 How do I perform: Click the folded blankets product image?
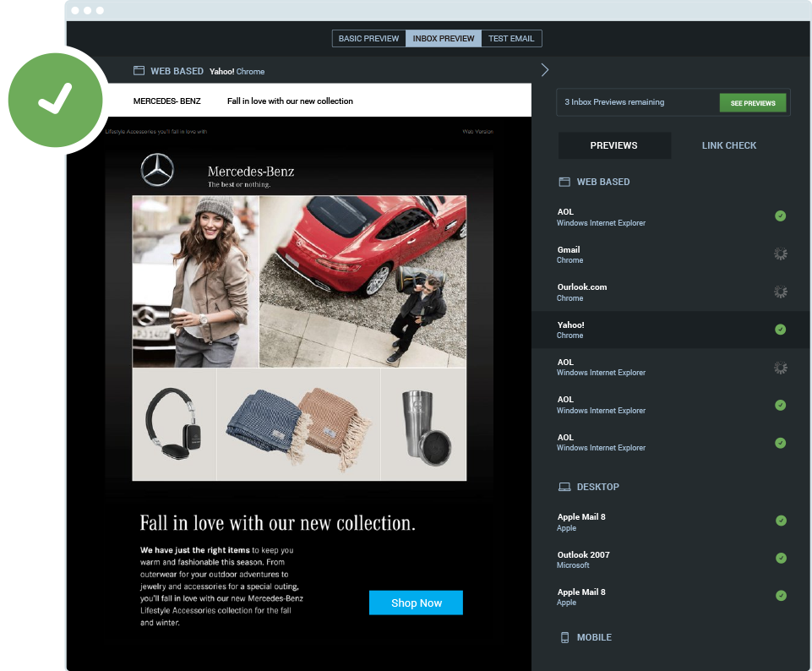[x=298, y=424]
